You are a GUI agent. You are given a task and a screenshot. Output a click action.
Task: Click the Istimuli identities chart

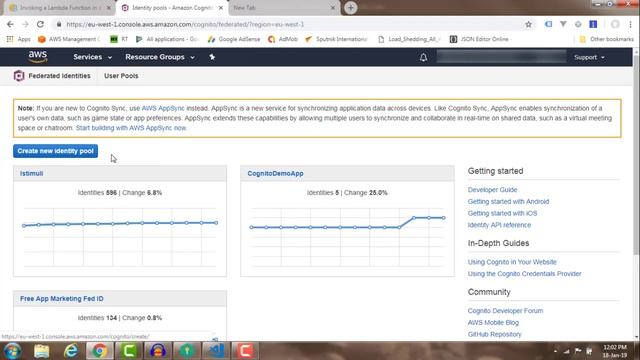coord(120,237)
